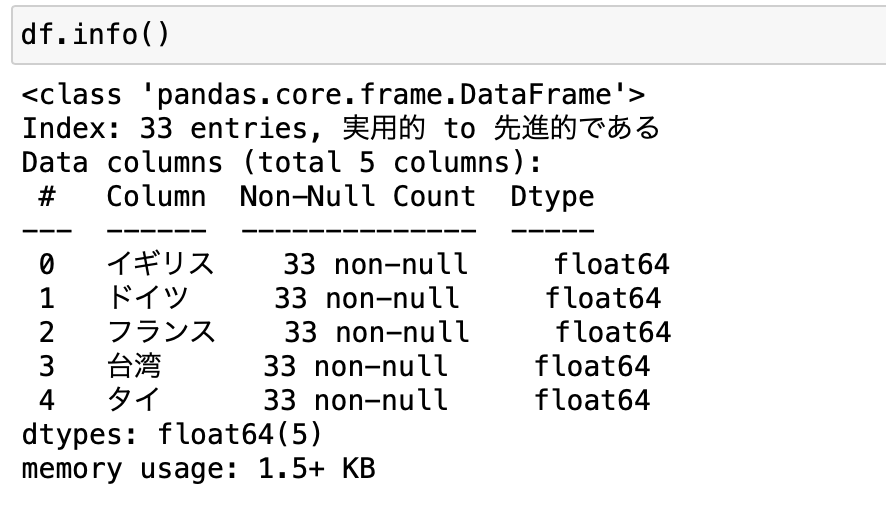
Task: Click the フランス column name
Action: pos(160,332)
